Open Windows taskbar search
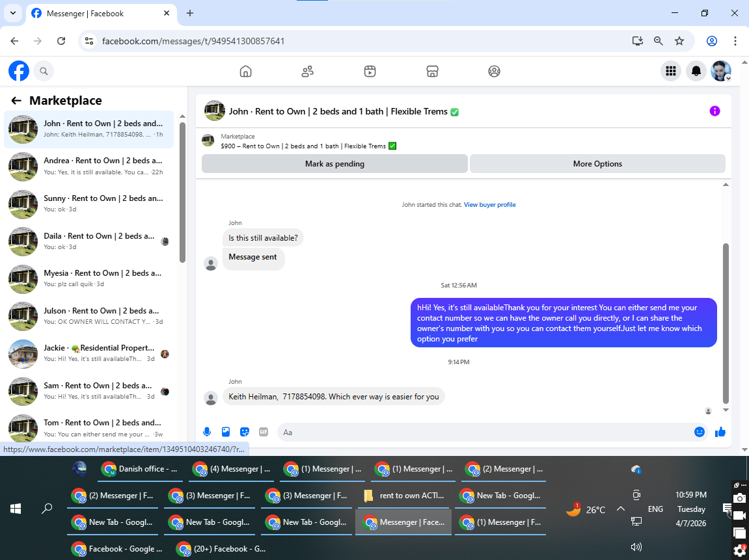749x560 pixels. [47, 509]
